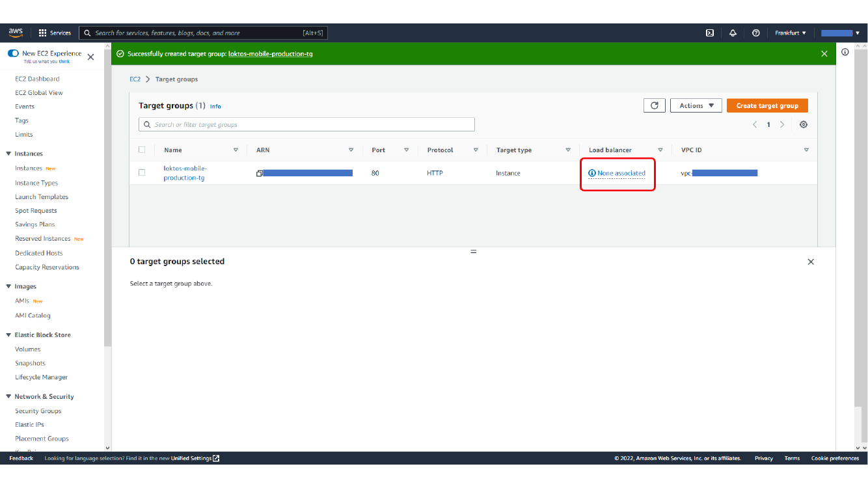Click Create target group button
This screenshot has width=868, height=488.
point(767,105)
